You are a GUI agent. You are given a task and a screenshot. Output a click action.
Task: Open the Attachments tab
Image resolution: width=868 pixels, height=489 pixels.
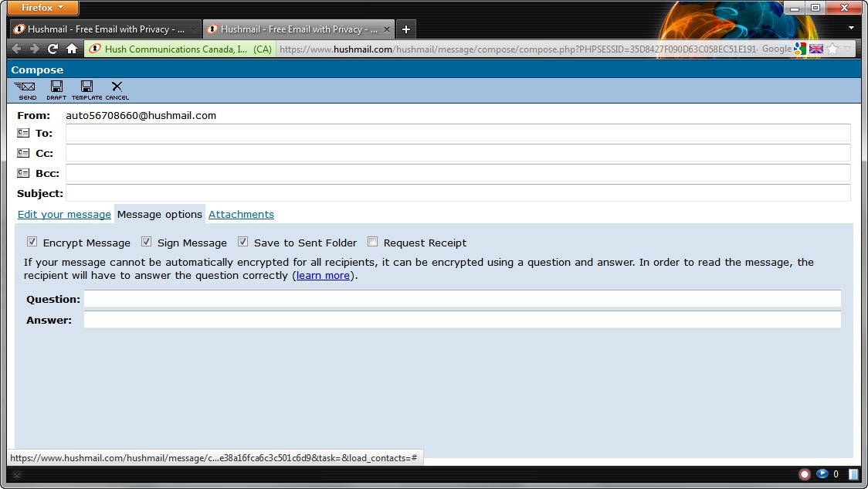241,214
